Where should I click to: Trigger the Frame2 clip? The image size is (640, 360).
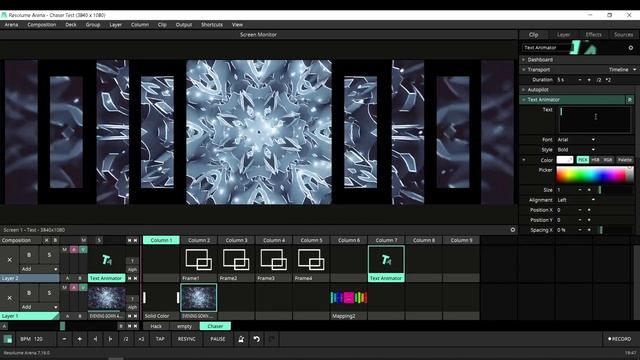click(236, 260)
